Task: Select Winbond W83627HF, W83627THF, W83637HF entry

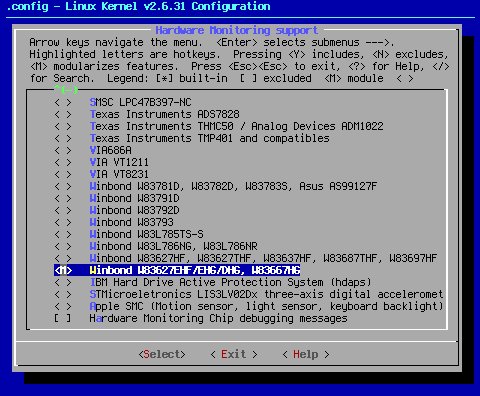Action: (x=263, y=258)
